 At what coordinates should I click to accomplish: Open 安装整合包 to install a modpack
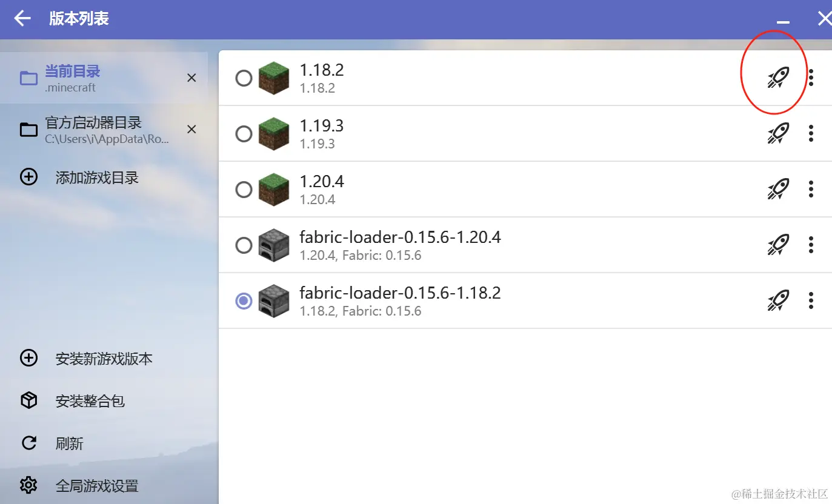[x=104, y=401]
